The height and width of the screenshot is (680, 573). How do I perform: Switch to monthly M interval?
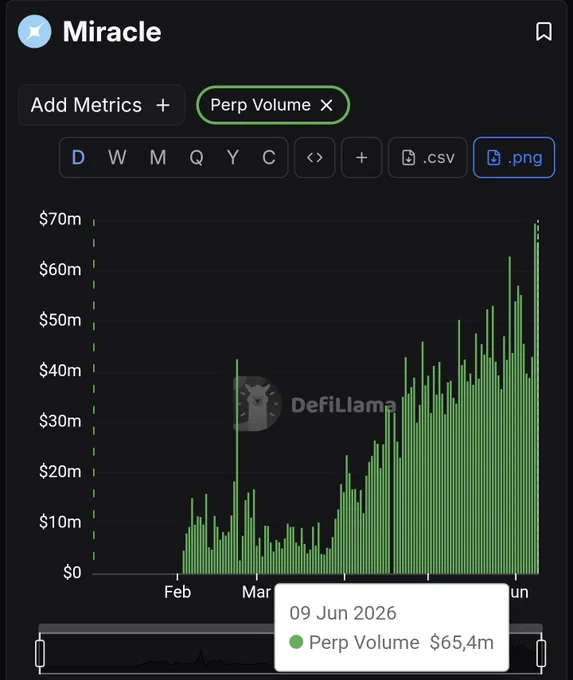158,157
